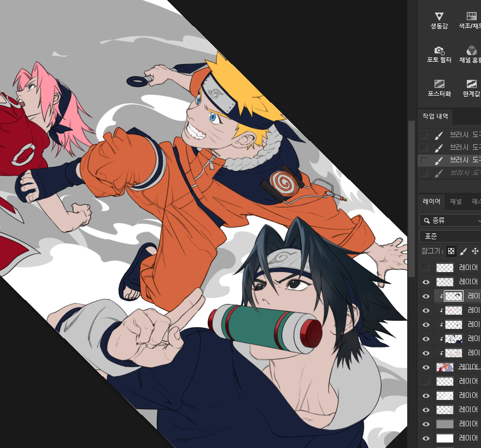Click brush icon of the highlighted history state
The image size is (481, 448).
439,160
